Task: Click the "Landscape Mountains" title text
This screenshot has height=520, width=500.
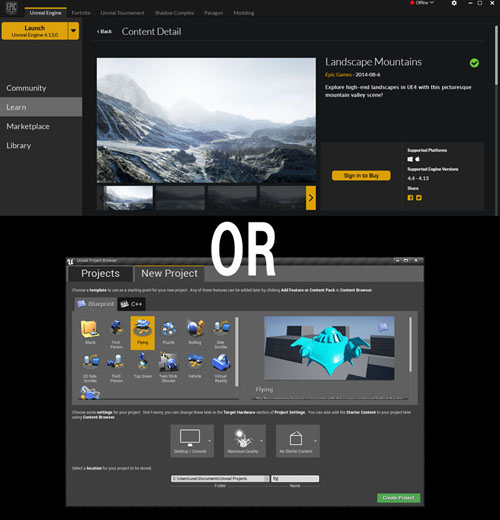Action: (x=373, y=62)
